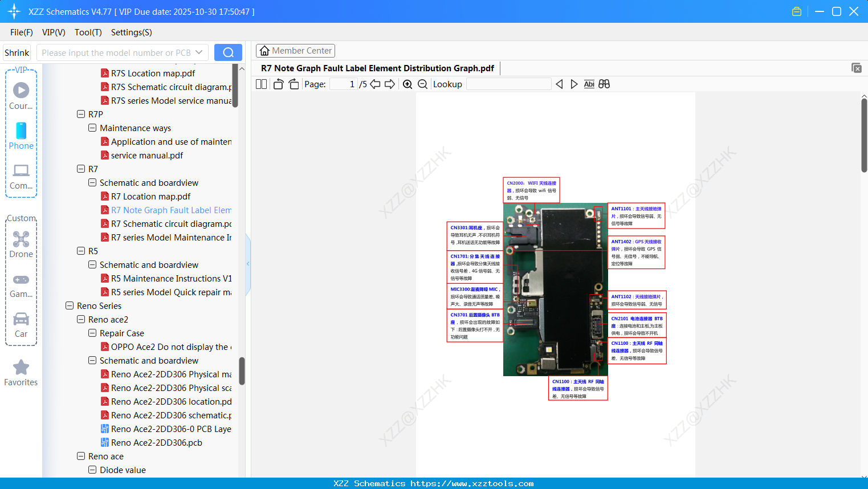Click the yellow VIP briefcase icon in the title bar
Screen dimensions: 868x489
pos(797,11)
